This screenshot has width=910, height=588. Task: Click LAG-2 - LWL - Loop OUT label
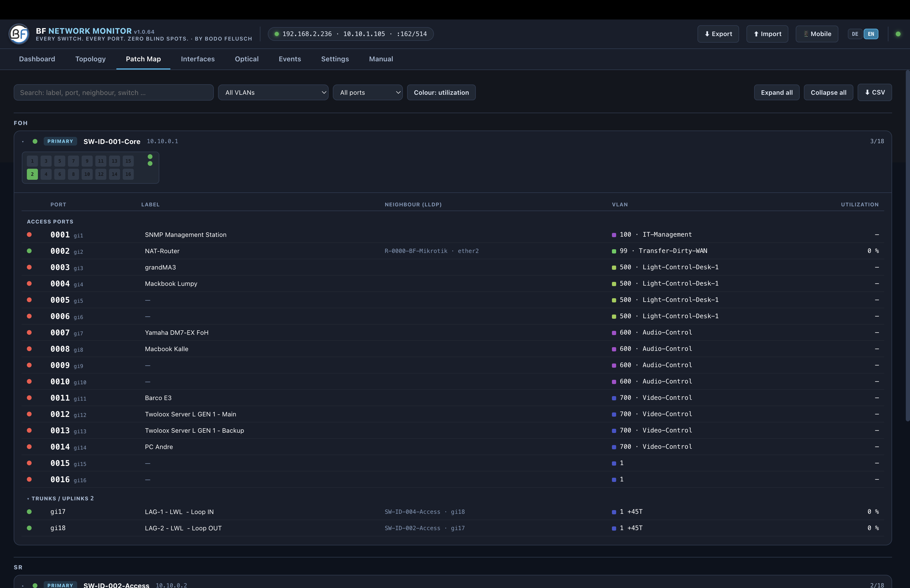click(183, 529)
